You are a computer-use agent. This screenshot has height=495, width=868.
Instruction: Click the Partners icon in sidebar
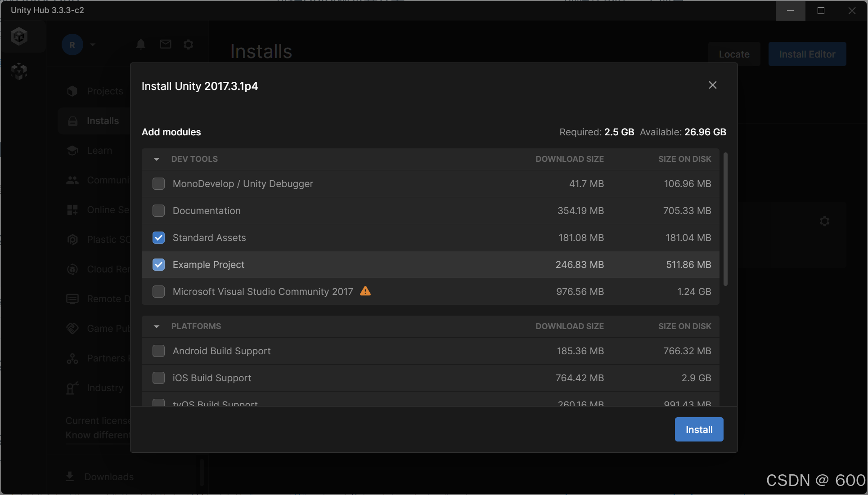72,358
